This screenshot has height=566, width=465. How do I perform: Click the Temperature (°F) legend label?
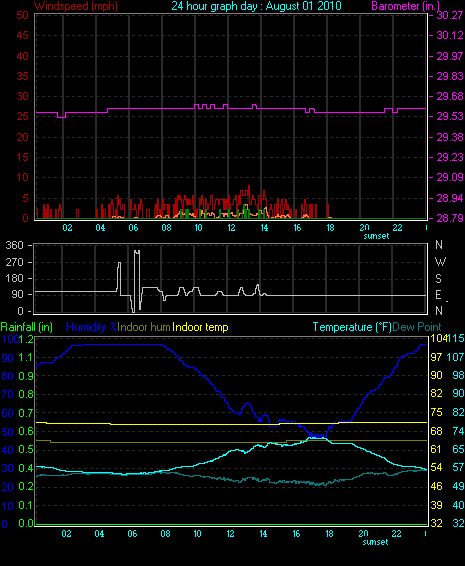pos(352,327)
